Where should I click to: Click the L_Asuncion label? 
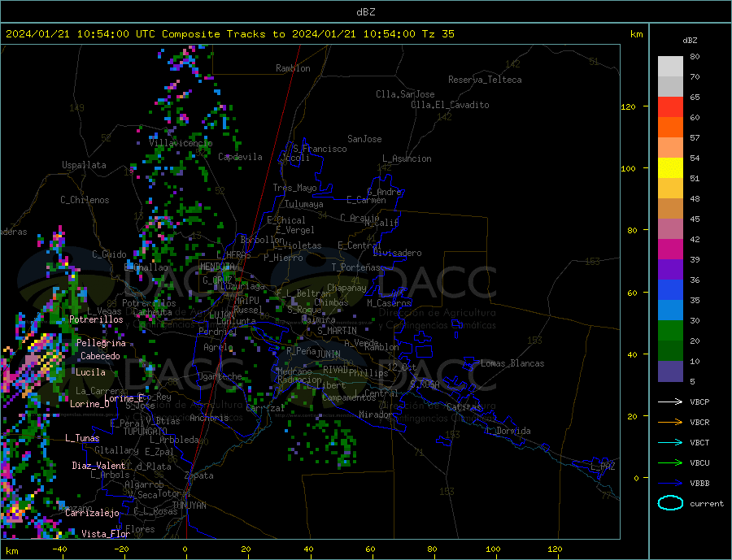(x=407, y=158)
